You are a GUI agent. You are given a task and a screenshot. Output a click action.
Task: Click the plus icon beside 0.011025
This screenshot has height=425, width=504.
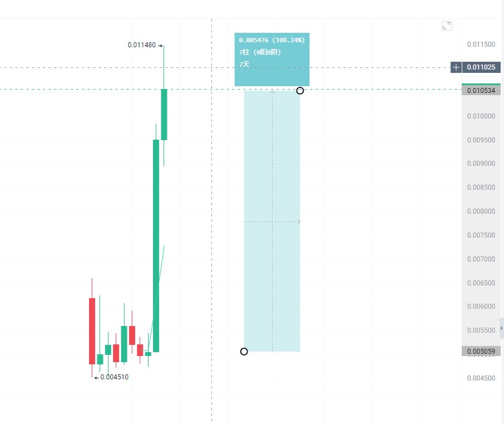(456, 67)
